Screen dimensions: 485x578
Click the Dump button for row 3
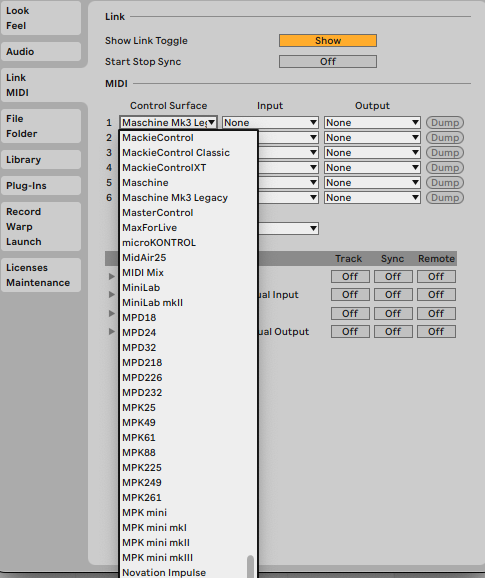(x=445, y=153)
